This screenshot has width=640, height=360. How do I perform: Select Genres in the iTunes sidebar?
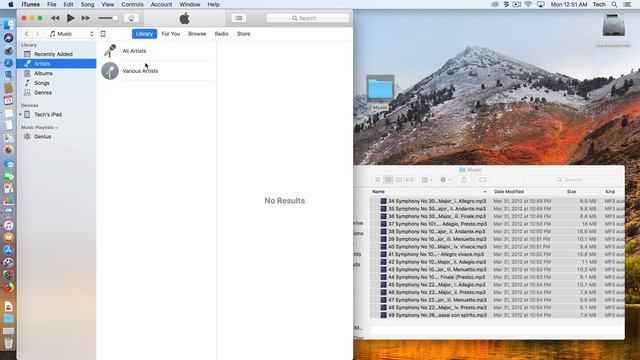click(56, 93)
